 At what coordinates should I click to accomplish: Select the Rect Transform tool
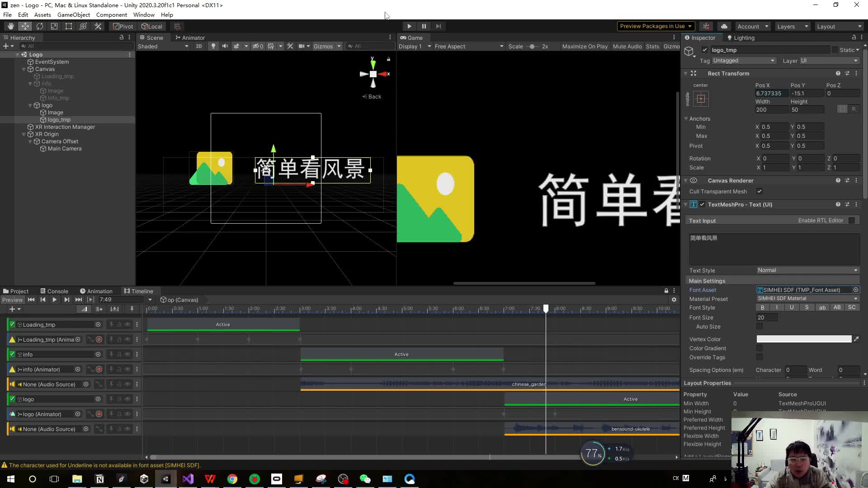(69, 26)
